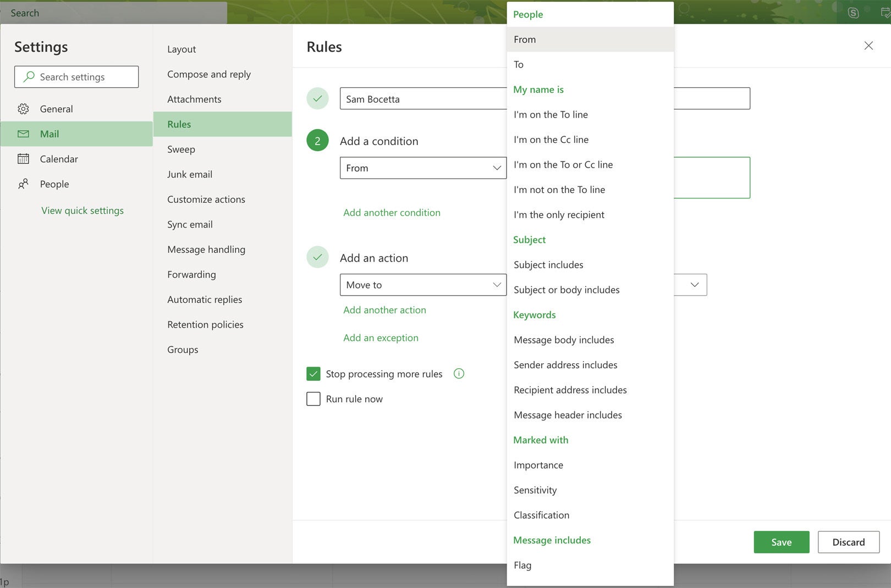The width and height of the screenshot is (891, 588).
Task: Choose I'm the only recipient
Action: coord(590,214)
